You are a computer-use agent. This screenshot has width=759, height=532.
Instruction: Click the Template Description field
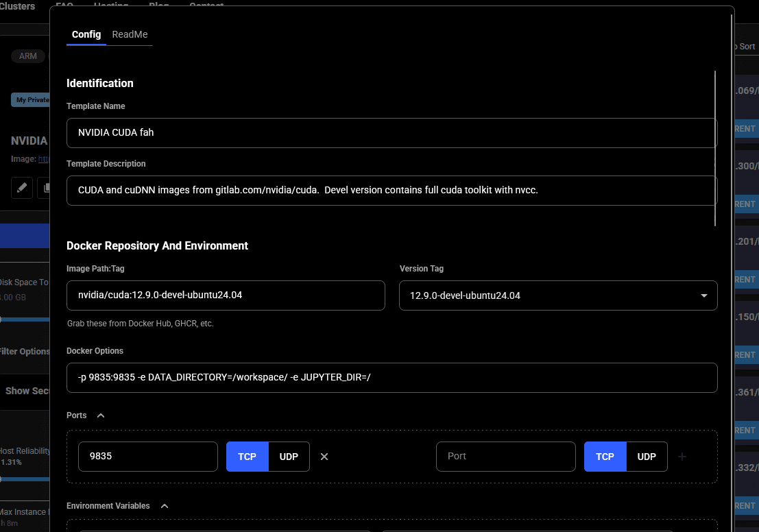point(391,190)
